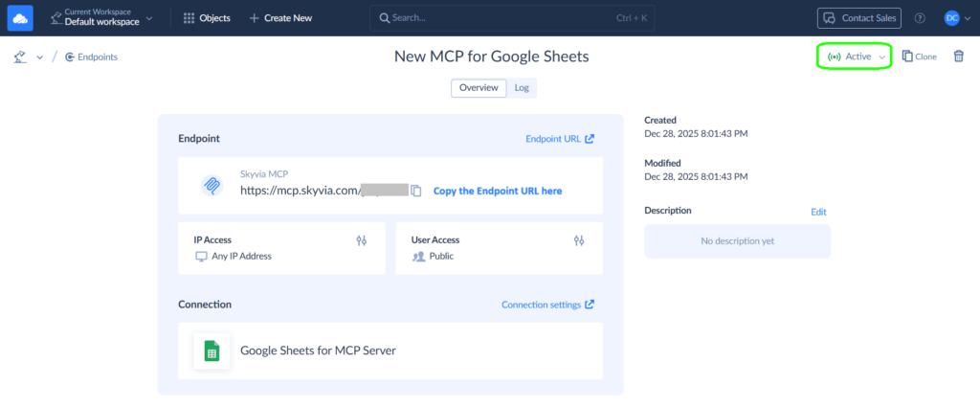Copy endpoint URL with clipboard icon
The image size is (980, 408).
pyautogui.click(x=416, y=191)
